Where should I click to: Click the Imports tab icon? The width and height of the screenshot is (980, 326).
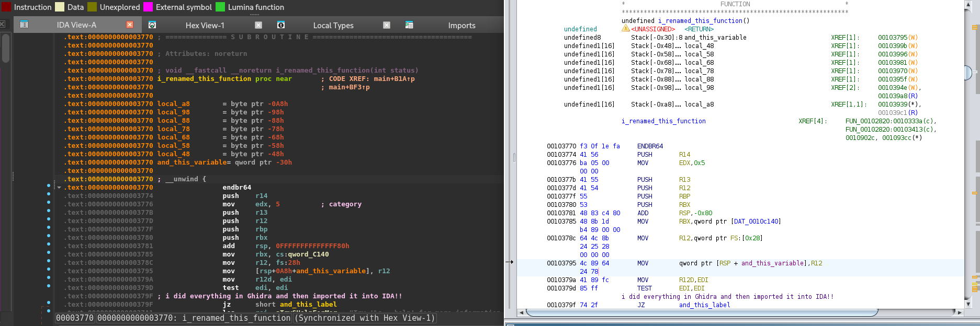pos(409,25)
